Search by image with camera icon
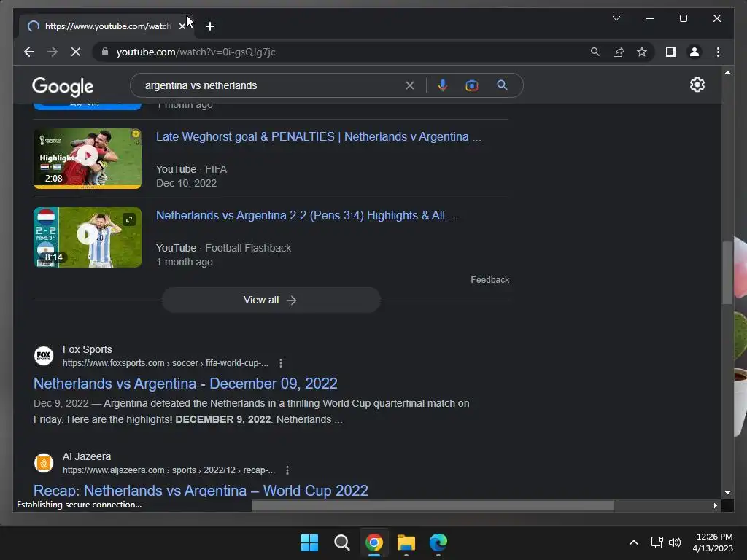Viewport: 747px width, 560px height. [472, 85]
